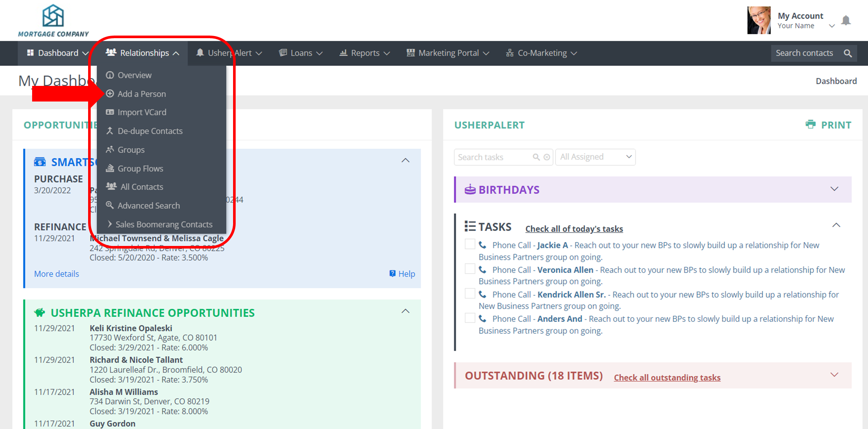
Task: Expand the Outstanding items section chevron
Action: (834, 375)
